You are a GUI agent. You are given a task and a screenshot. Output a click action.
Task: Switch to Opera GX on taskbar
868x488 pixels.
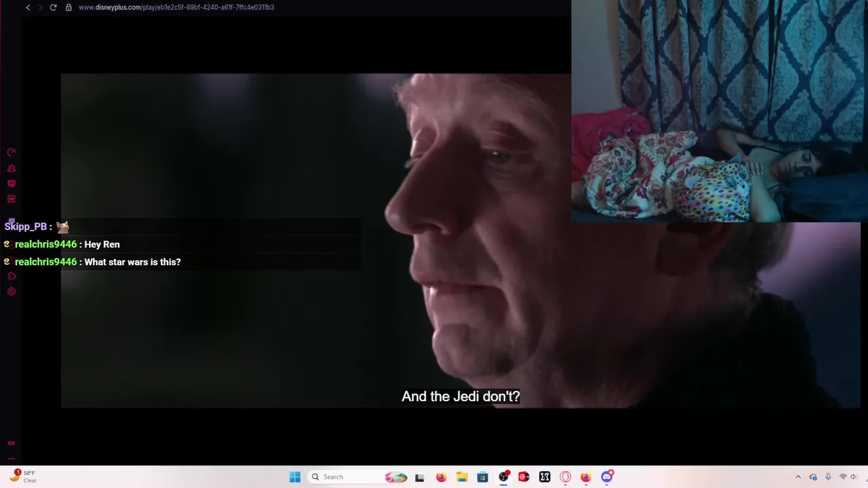566,477
